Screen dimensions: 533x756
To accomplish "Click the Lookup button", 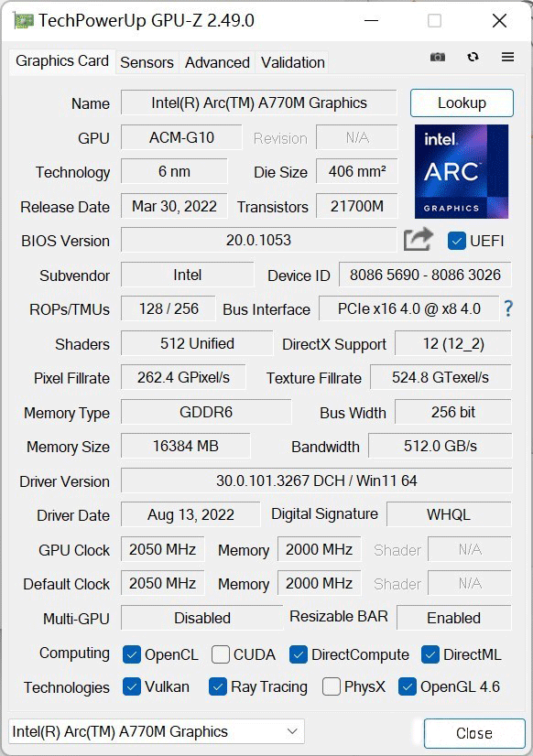I will tap(462, 103).
